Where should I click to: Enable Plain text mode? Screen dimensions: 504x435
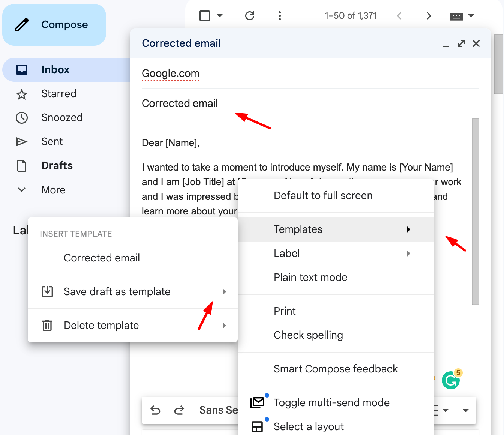pyautogui.click(x=310, y=277)
